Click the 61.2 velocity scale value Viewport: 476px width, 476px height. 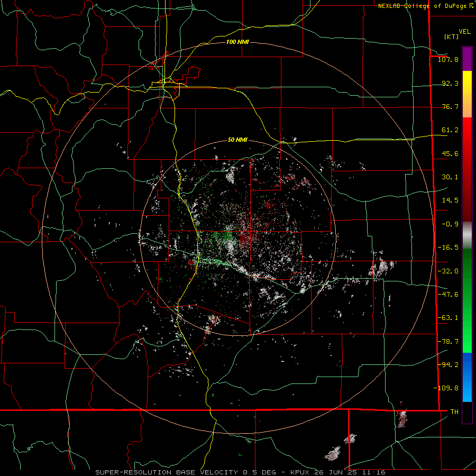pyautogui.click(x=450, y=130)
